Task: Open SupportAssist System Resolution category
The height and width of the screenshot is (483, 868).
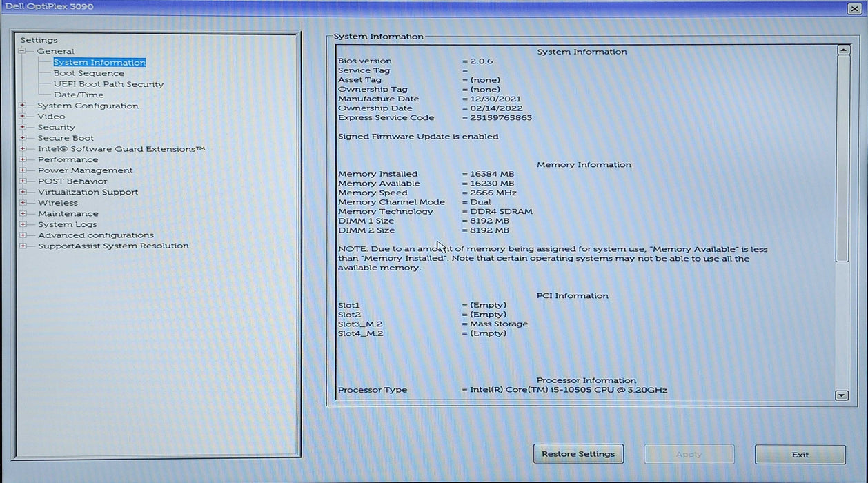Action: point(113,246)
